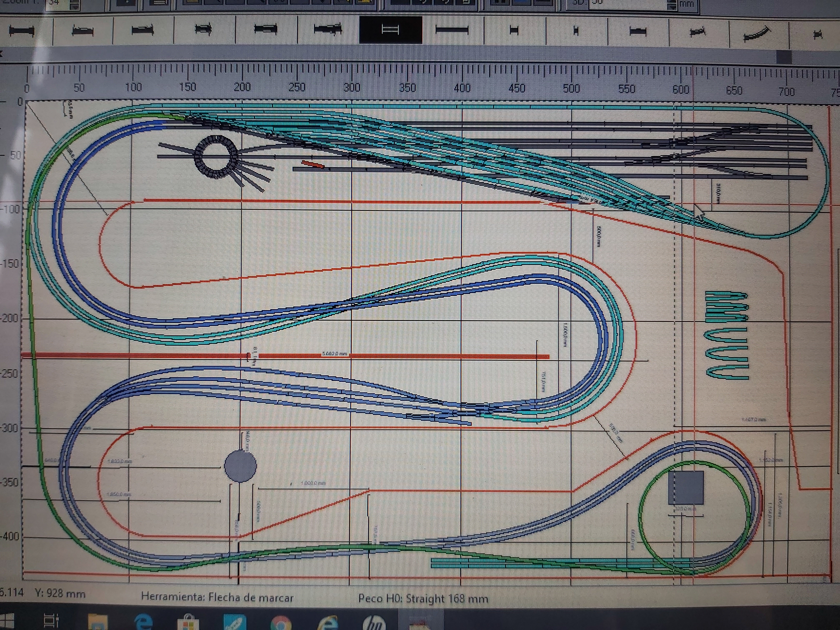Open the Windows Start menu
Image resolution: width=840 pixels, height=630 pixels.
[x=6, y=620]
